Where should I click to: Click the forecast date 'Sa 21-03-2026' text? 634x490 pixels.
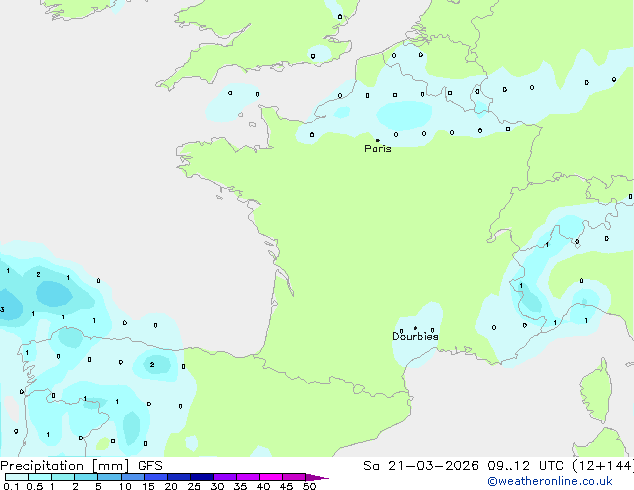[421, 466]
